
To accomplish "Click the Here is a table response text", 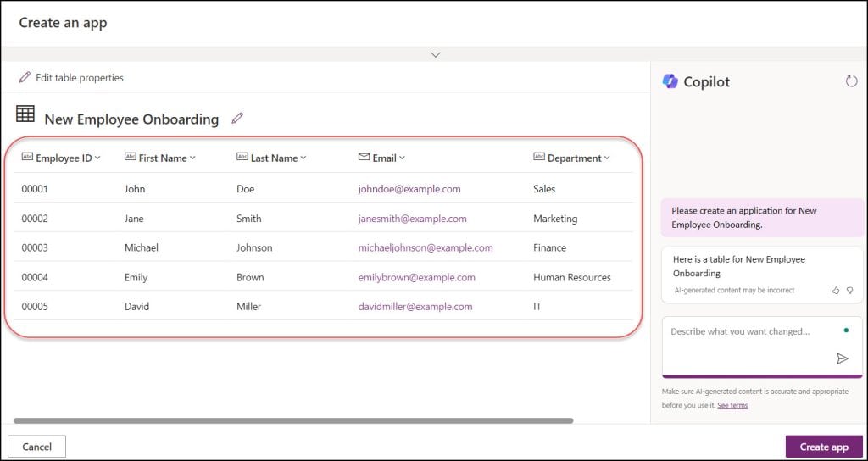I will 739,266.
